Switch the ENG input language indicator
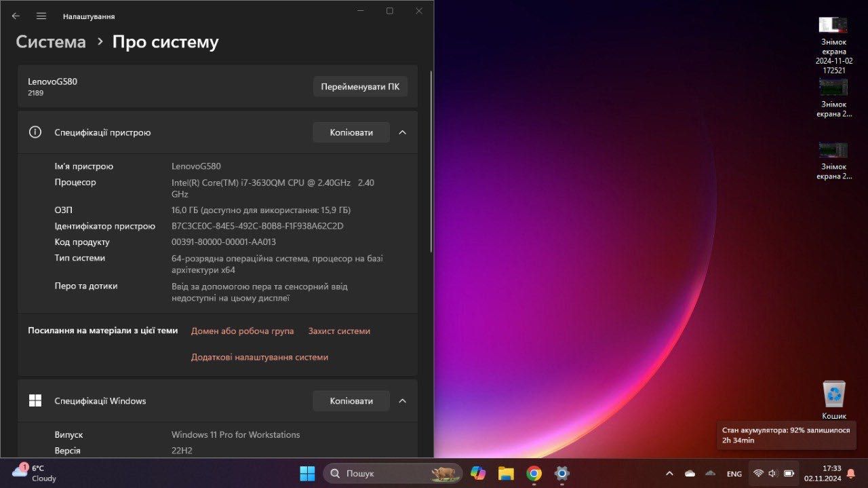Screen dimensions: 868x488 [734, 474]
